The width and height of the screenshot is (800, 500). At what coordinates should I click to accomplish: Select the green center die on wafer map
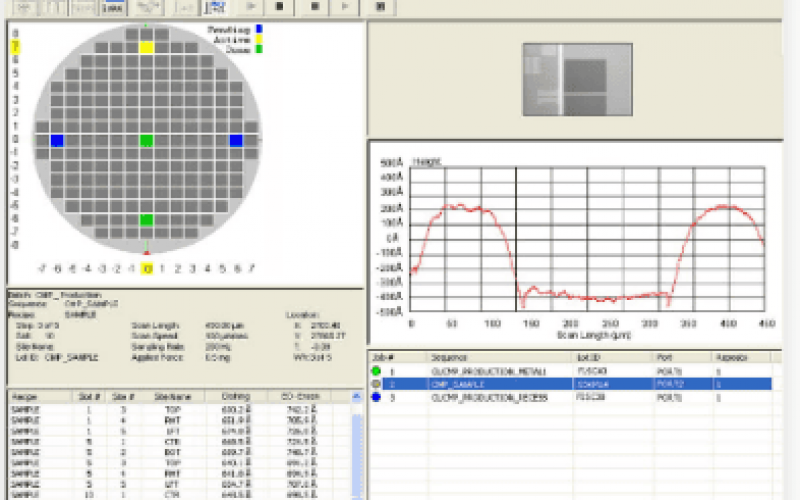pos(146,140)
